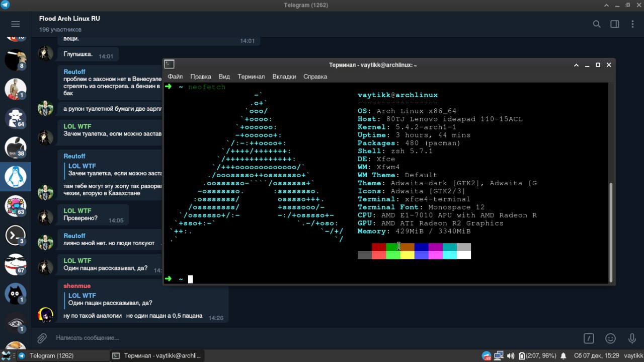The width and height of the screenshot is (644, 362).
Task: Click vaytikk user menu in panel
Action: pos(633,355)
